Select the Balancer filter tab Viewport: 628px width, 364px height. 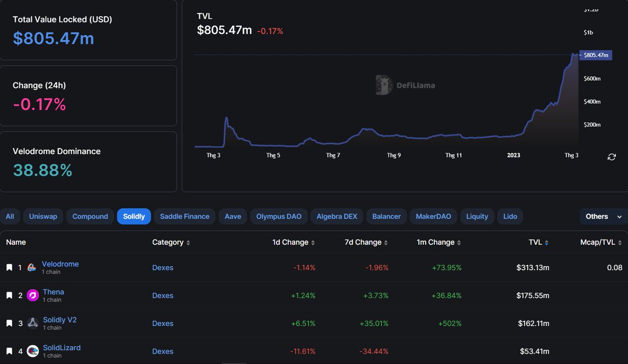click(x=387, y=217)
